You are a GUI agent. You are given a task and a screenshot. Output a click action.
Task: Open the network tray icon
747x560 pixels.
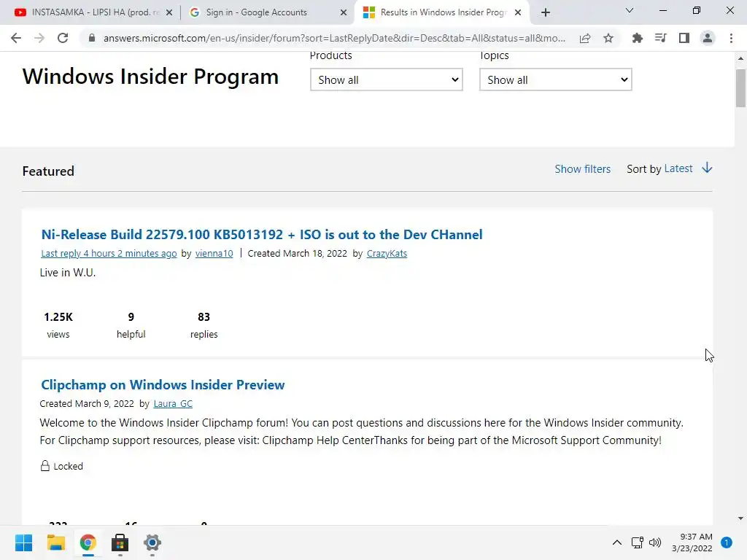(x=637, y=542)
